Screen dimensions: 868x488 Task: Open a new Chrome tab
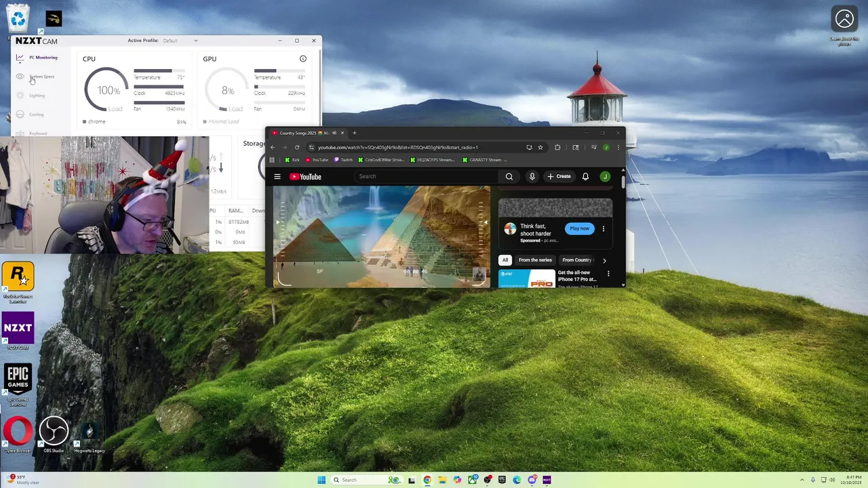[354, 133]
